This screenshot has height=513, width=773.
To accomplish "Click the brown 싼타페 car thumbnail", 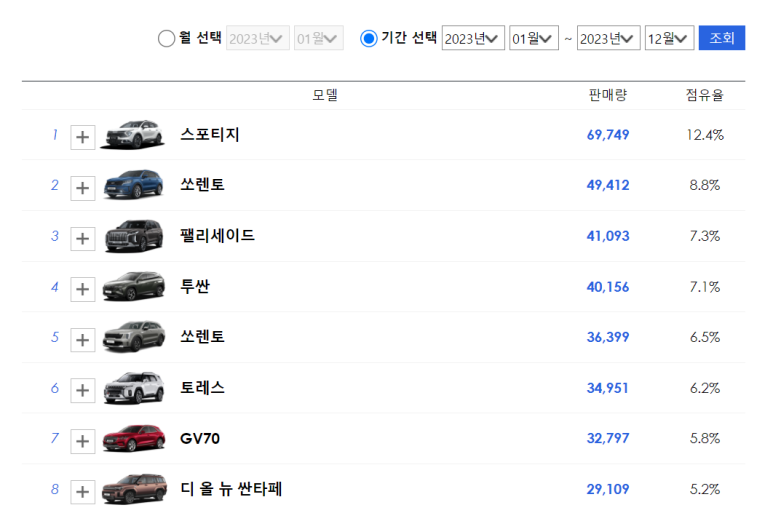I will pyautogui.click(x=134, y=489).
